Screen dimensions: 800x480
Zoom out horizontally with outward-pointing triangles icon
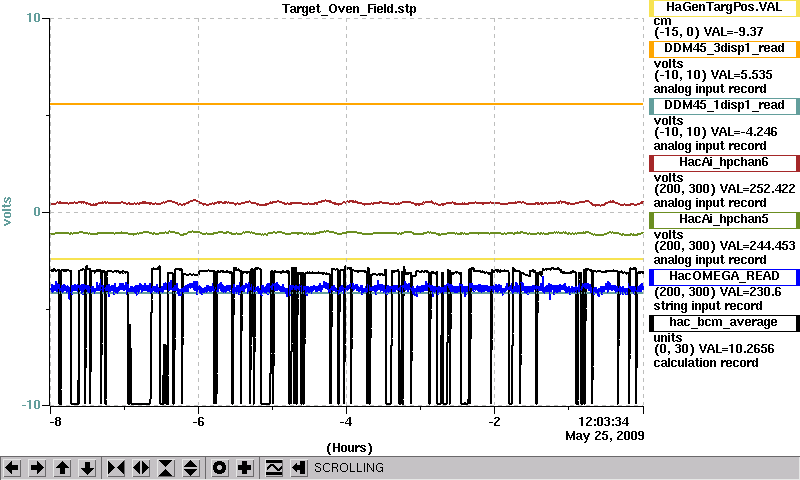pyautogui.click(x=141, y=468)
